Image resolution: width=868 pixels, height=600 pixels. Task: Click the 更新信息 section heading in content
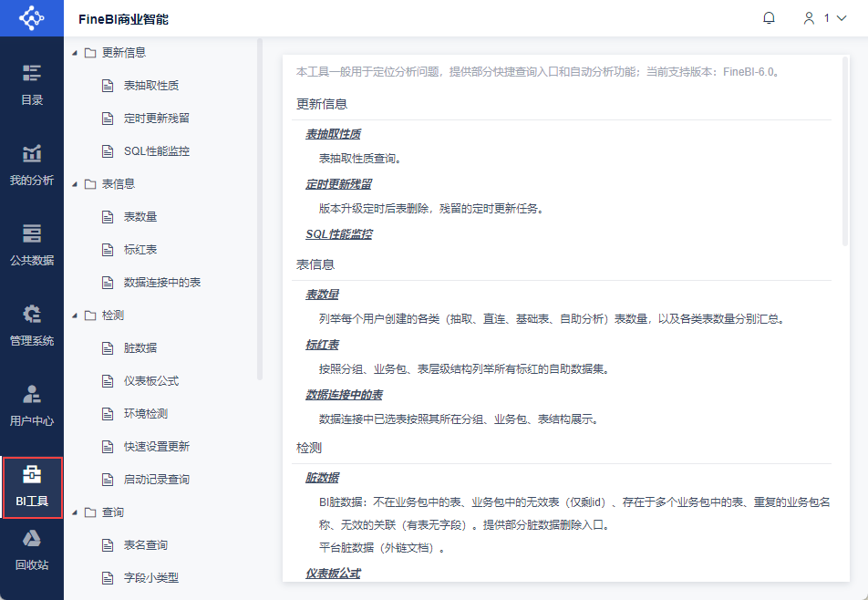(x=322, y=104)
